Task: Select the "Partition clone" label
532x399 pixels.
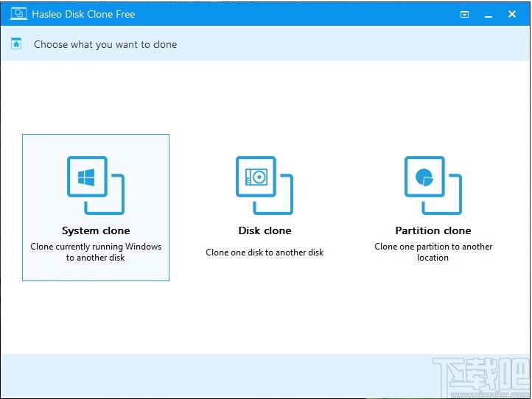Action: 433,230
